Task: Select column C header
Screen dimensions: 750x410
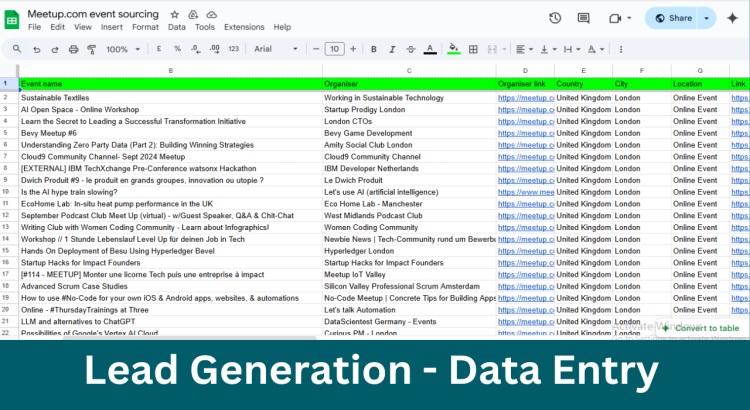Action: pyautogui.click(x=409, y=70)
